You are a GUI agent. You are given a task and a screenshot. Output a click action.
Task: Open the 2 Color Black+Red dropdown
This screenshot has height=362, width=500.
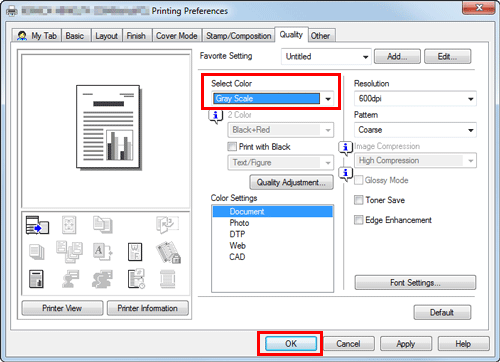[280, 130]
